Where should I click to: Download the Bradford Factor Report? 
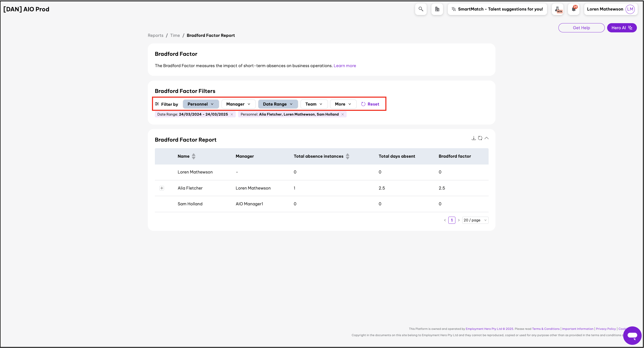473,138
